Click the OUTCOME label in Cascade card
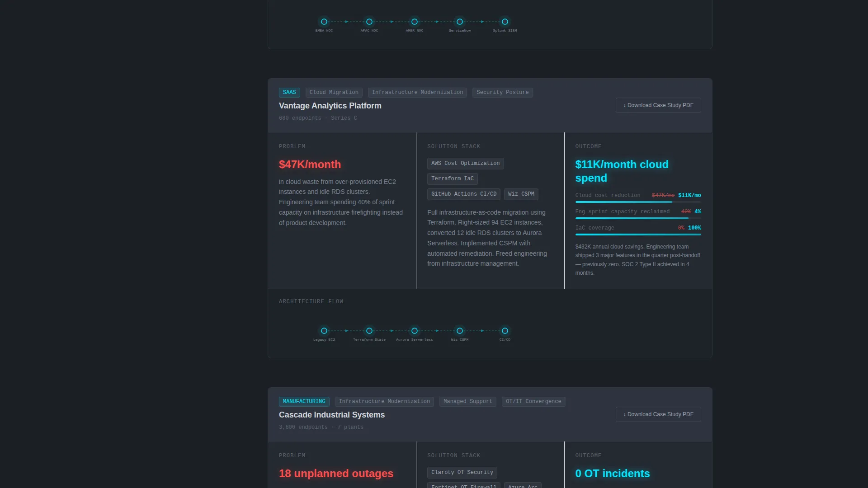This screenshot has width=868, height=488. (x=588, y=455)
